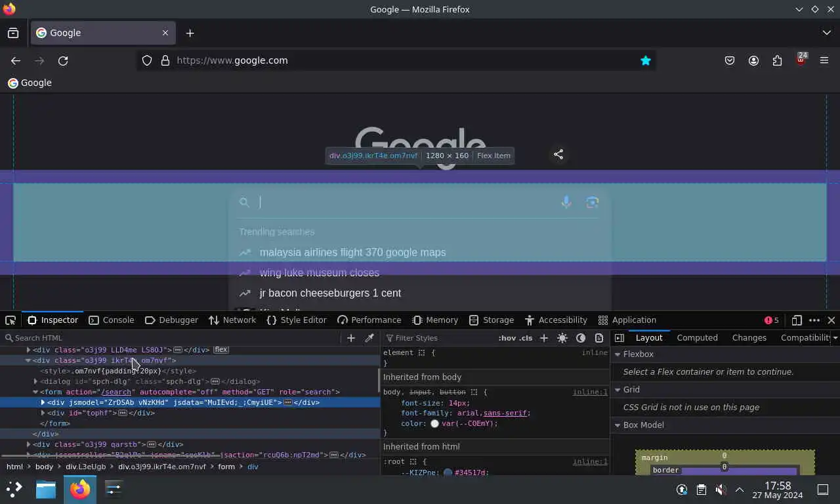840x504 pixels.
Task: Add a new CSS rule in Styles
Action: (544, 338)
